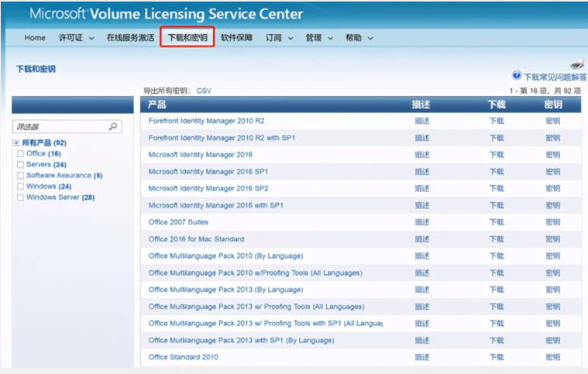Expand the 管理 menu chevron
The width and height of the screenshot is (588, 374).
[x=330, y=38]
